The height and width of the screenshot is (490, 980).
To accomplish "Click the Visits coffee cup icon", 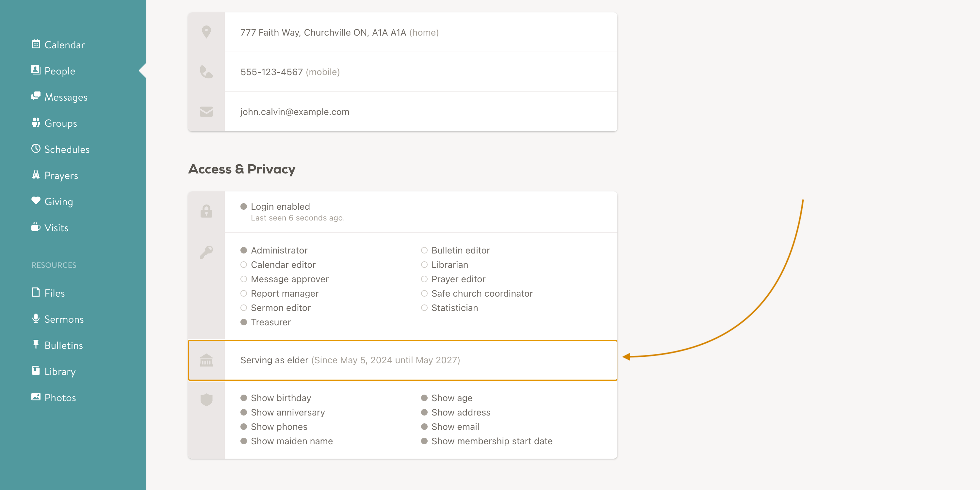I will click(x=36, y=227).
